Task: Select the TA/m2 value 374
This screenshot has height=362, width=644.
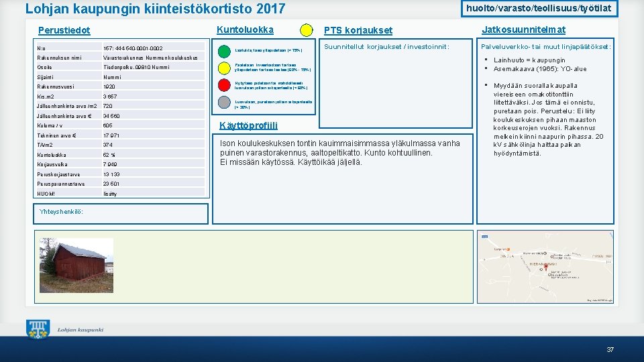Action: click(x=107, y=145)
